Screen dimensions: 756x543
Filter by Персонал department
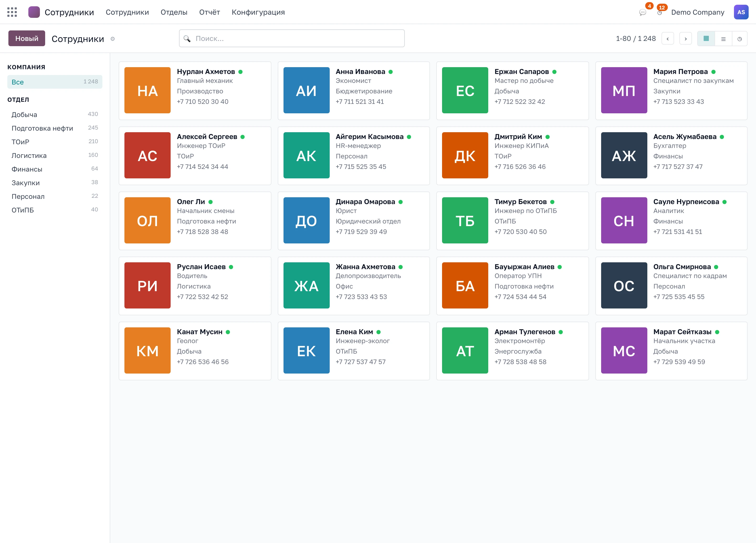55,196
